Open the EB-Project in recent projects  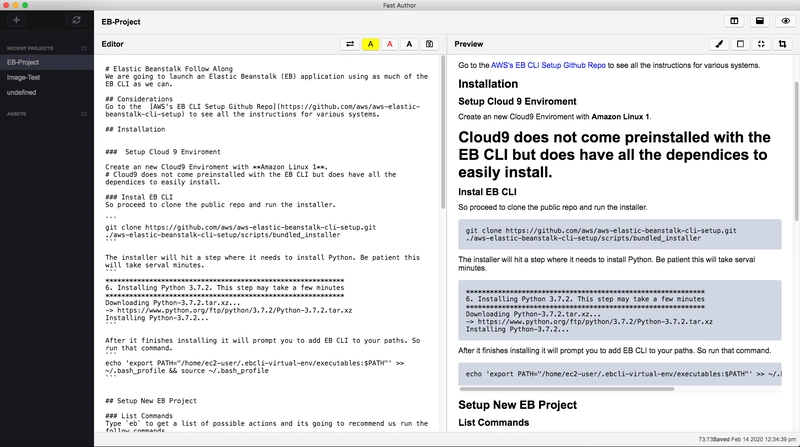47,62
